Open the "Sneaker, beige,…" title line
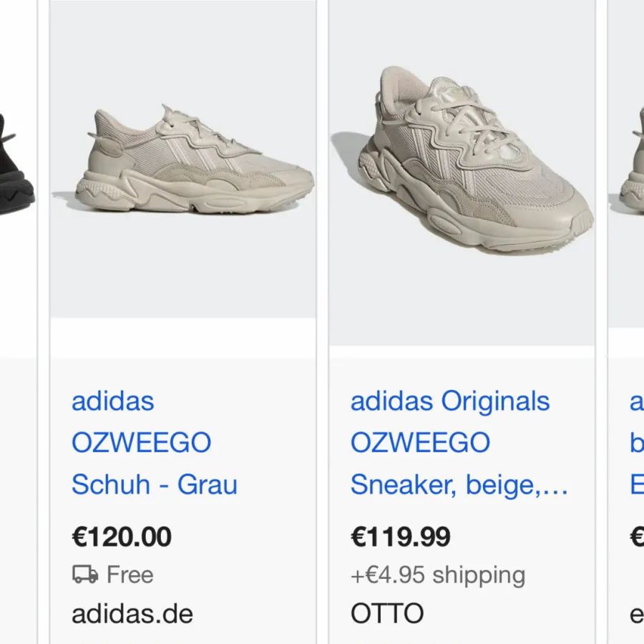This screenshot has height=644, width=644. (458, 484)
